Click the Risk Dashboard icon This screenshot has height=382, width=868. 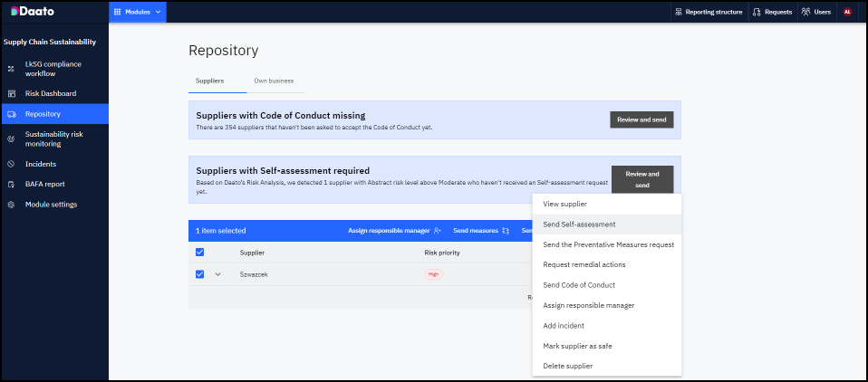pyautogui.click(x=11, y=94)
